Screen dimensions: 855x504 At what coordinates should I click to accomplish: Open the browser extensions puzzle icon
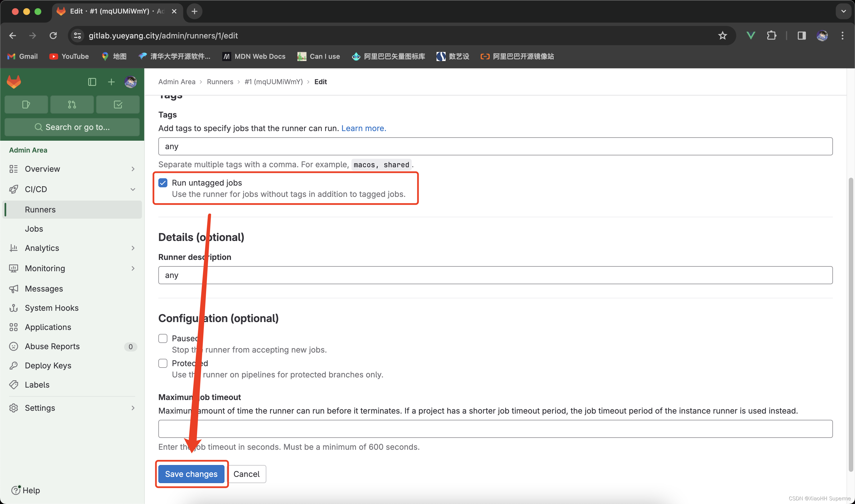pyautogui.click(x=771, y=36)
